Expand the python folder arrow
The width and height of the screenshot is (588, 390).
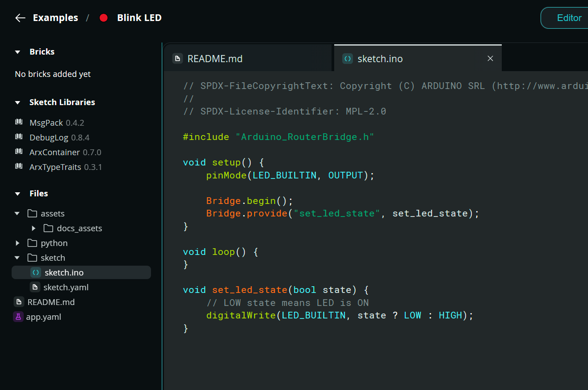(x=17, y=243)
